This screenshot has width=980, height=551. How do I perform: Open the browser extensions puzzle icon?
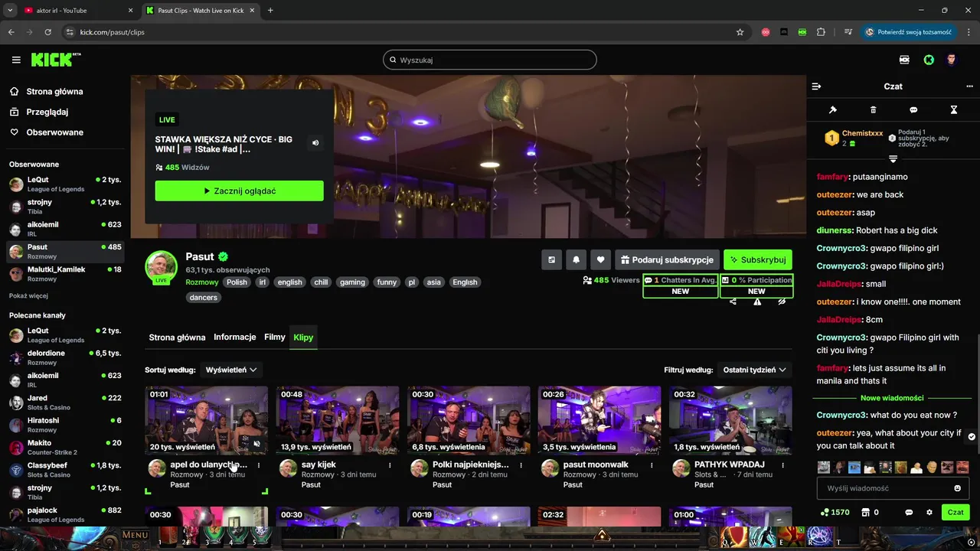(822, 32)
